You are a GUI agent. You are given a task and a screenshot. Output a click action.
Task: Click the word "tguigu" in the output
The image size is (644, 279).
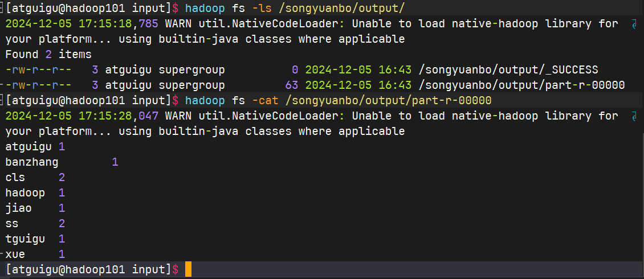(x=25, y=239)
